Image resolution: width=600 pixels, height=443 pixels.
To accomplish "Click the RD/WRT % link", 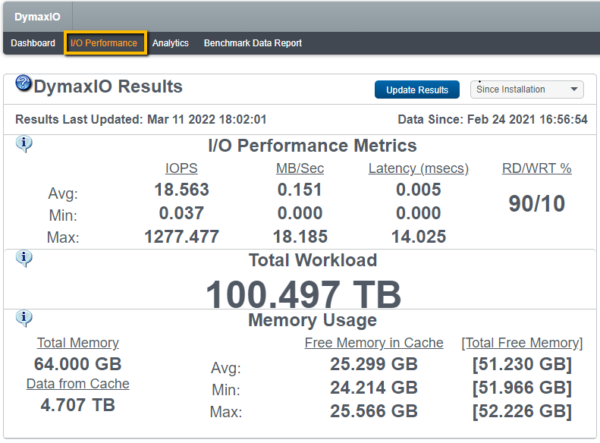I will tap(536, 168).
